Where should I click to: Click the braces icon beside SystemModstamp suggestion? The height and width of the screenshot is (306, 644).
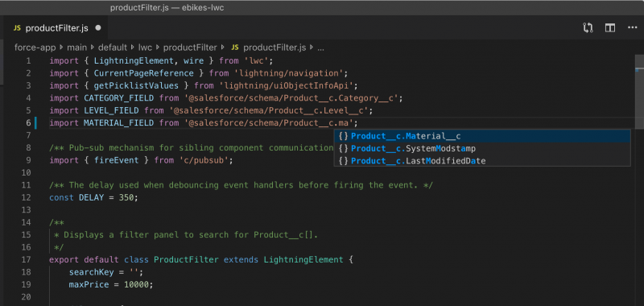(344, 148)
